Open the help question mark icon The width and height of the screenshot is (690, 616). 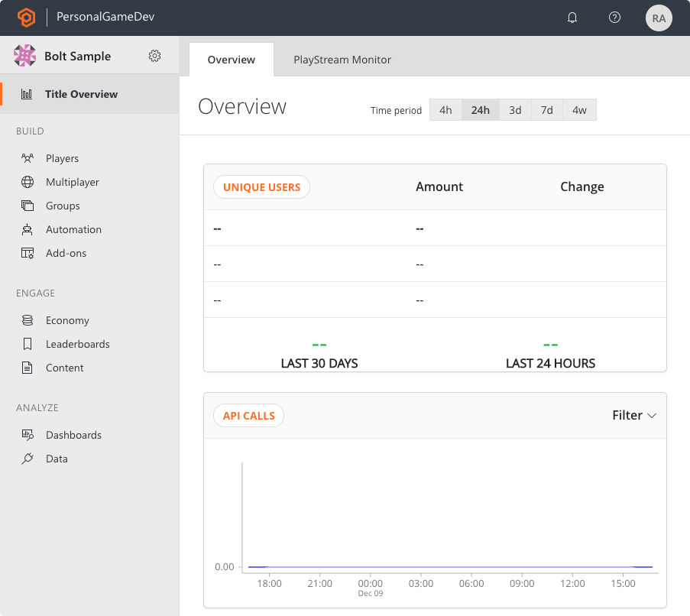tap(614, 18)
